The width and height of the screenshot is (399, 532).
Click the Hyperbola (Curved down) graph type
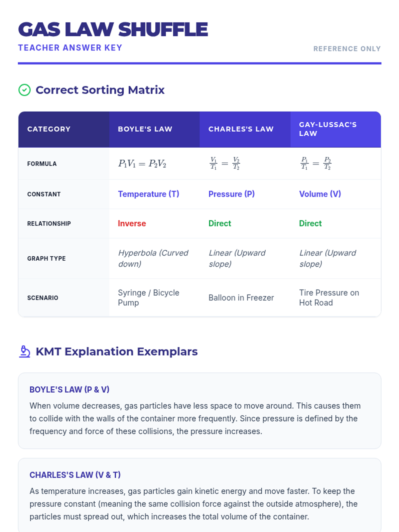pos(153,258)
